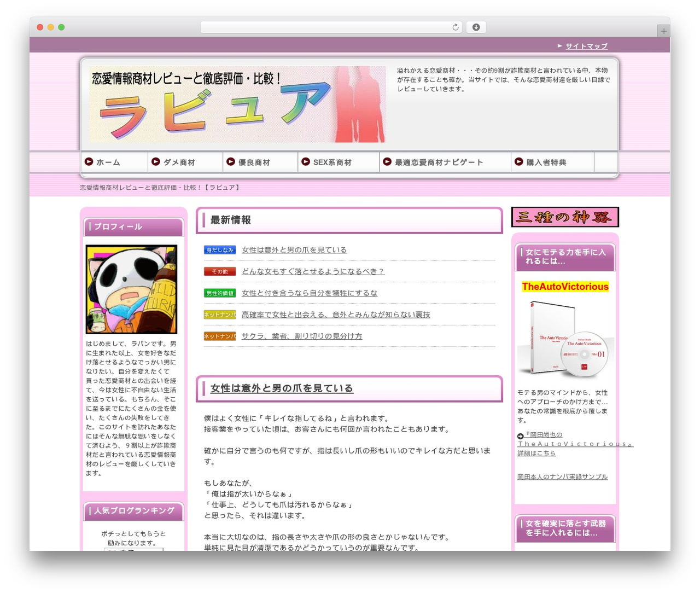The image size is (700, 593).
Task: Click the yellow ネットナンパ tag beside 高確率で女性と出会える
Action: click(220, 315)
